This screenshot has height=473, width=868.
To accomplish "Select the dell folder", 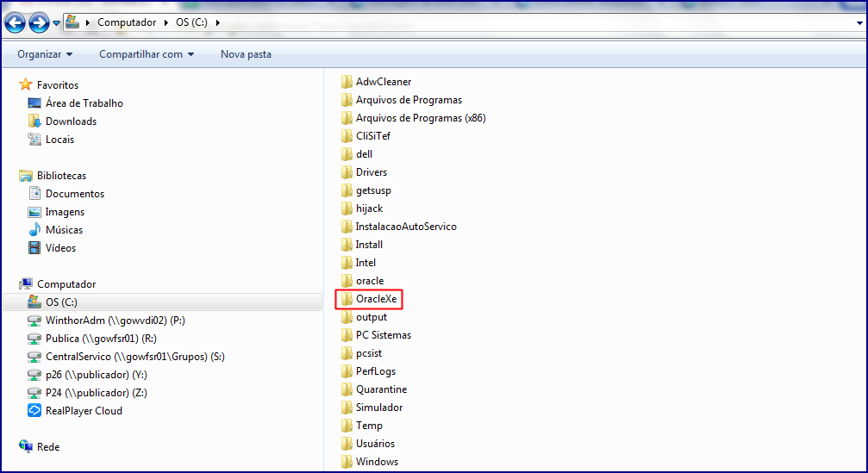I will click(364, 154).
